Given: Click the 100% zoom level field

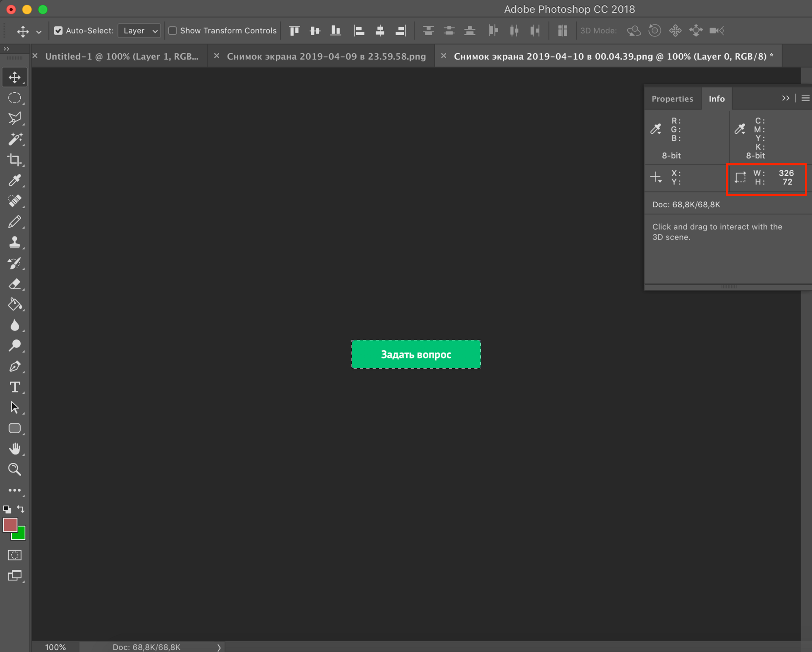Looking at the screenshot, I should (x=55, y=647).
